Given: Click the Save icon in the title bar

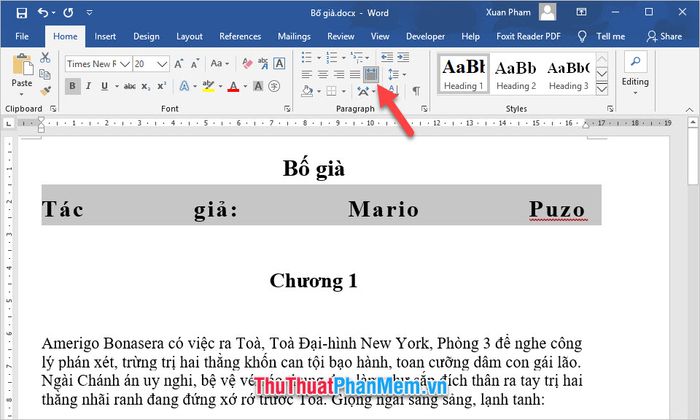Looking at the screenshot, I should point(21,13).
